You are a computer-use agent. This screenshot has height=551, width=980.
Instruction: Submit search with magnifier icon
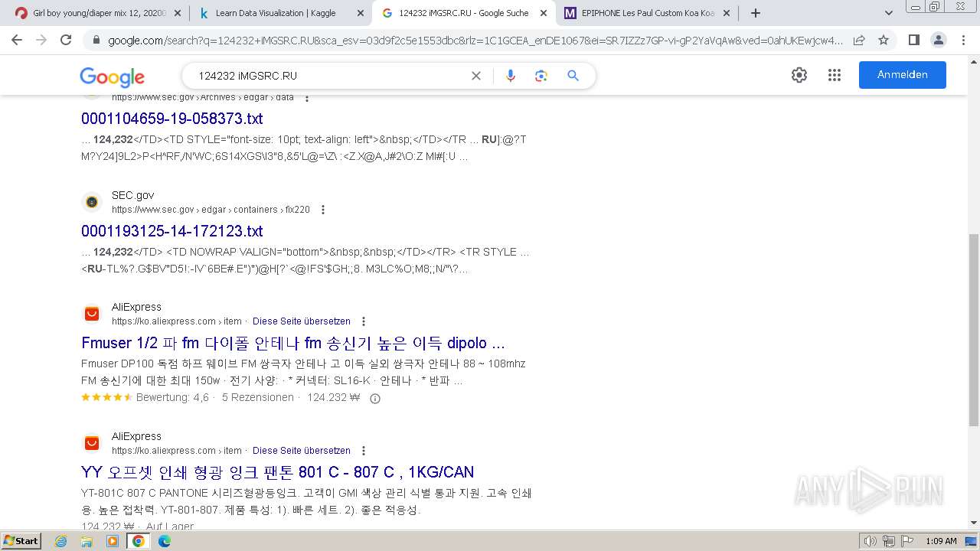click(573, 76)
